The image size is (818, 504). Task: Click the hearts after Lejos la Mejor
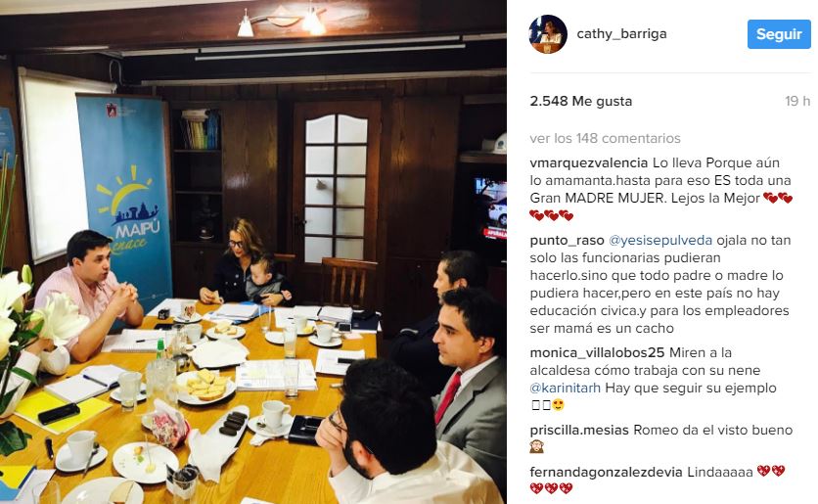click(778, 199)
